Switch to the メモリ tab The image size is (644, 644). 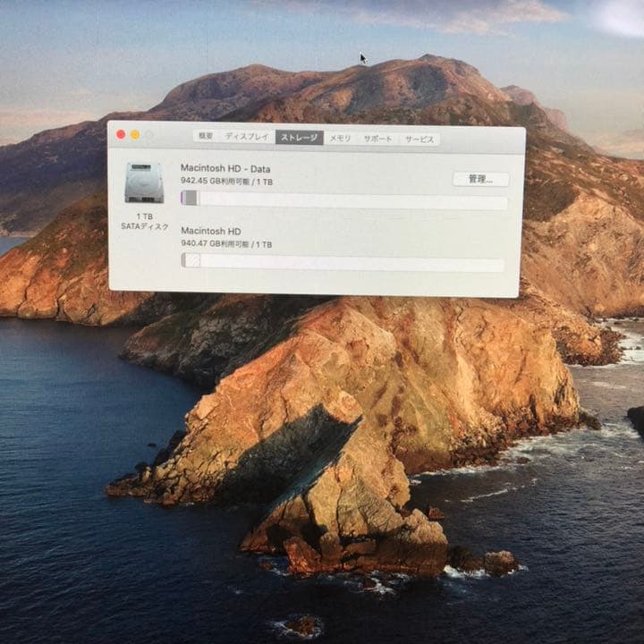[340, 139]
